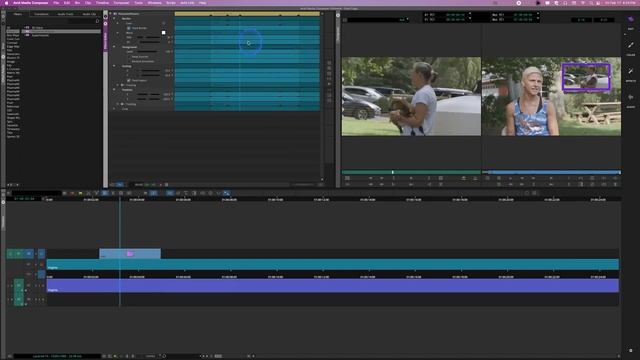Select the Xpress 3D effect category
640x360 pixels.
[13, 136]
